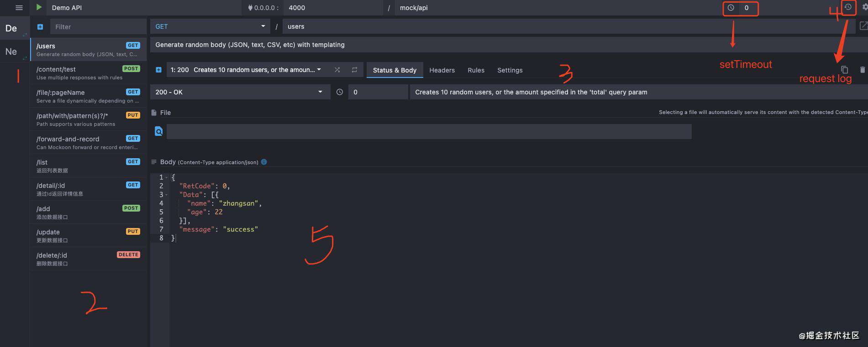
Task: Select the /file/:pageName route
Action: pos(88,96)
